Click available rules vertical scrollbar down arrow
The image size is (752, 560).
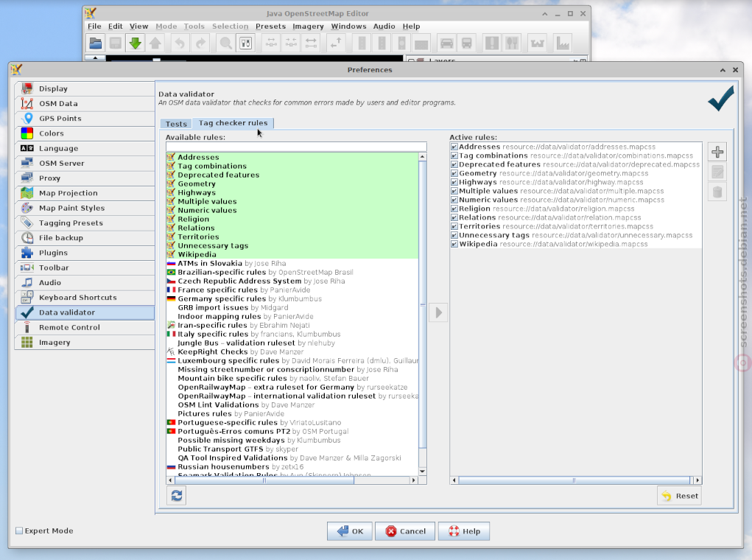(423, 472)
